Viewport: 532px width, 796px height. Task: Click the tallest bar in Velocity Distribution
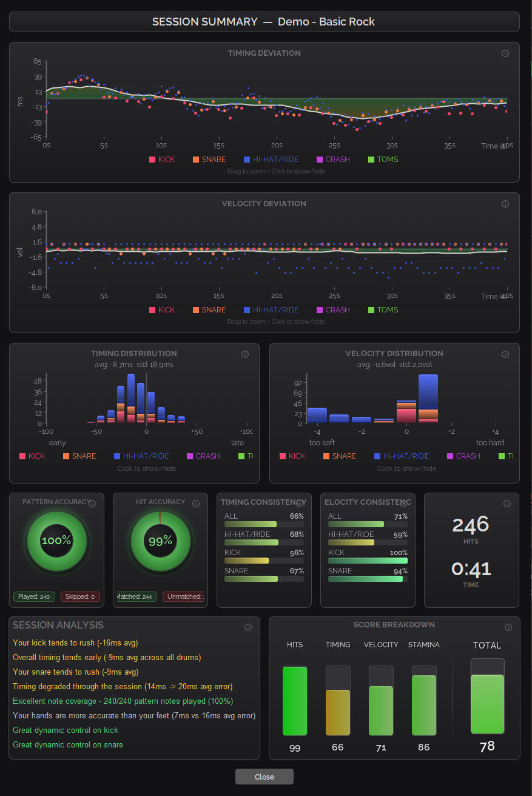(x=428, y=398)
